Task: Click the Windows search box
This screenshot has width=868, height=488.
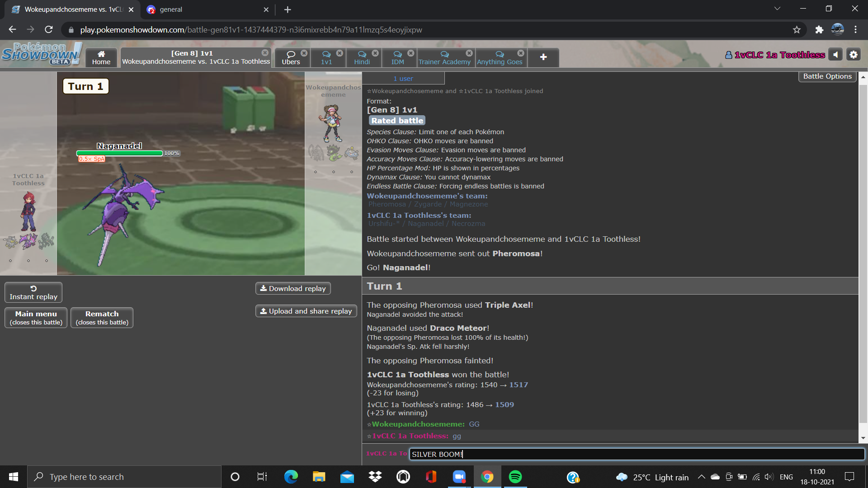Action: 124,477
